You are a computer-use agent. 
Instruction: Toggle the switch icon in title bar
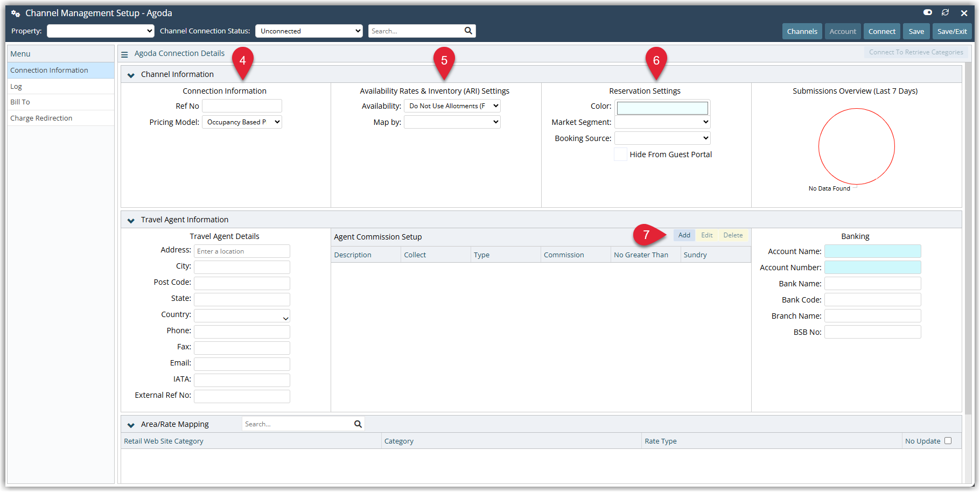tap(928, 12)
